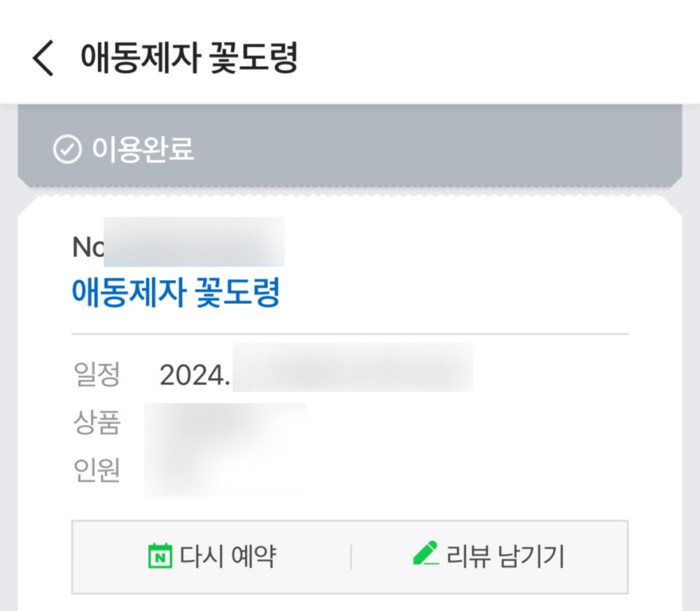This screenshot has height=611, width=700.
Task: Click the green pencil review icon
Action: click(x=426, y=554)
